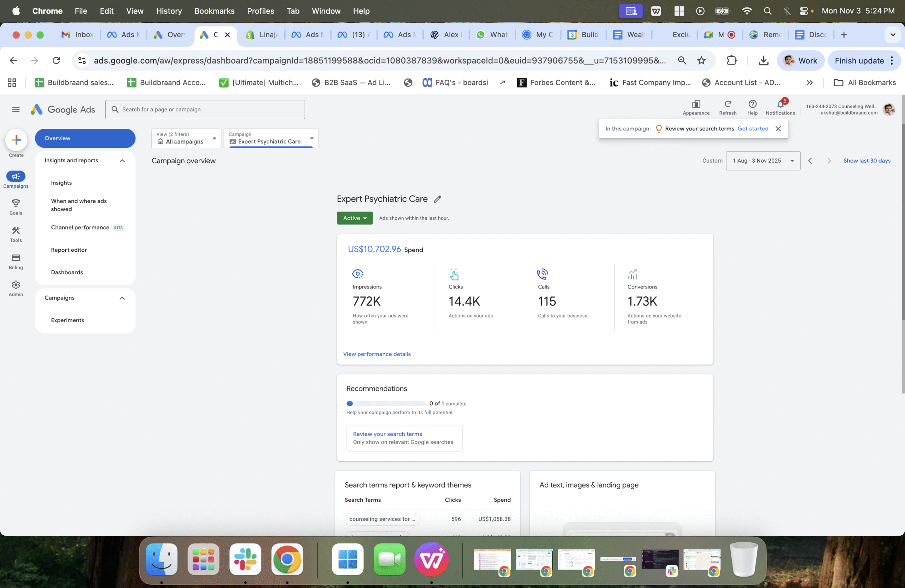Click View performance details link

pos(376,354)
